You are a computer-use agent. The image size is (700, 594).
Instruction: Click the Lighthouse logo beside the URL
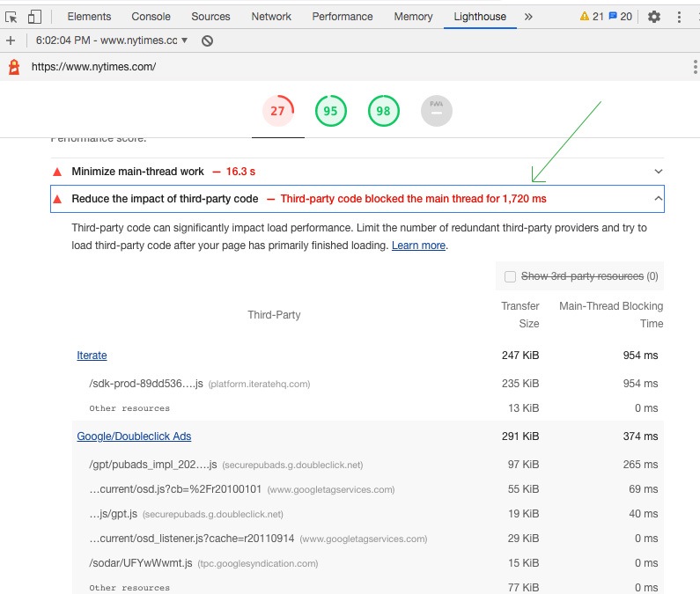14,67
